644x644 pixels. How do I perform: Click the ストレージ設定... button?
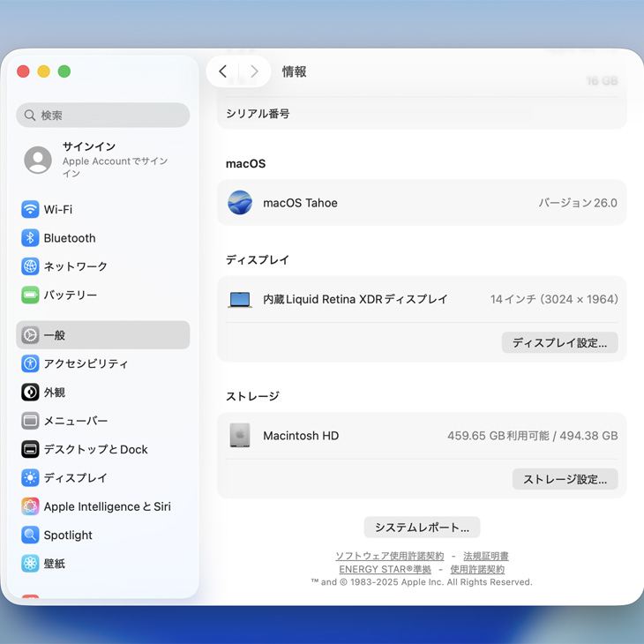pyautogui.click(x=565, y=479)
